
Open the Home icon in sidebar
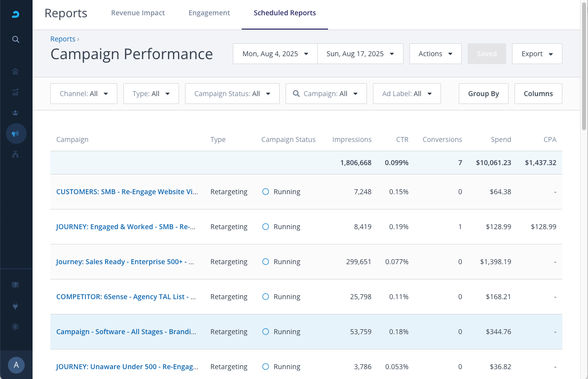(16, 71)
